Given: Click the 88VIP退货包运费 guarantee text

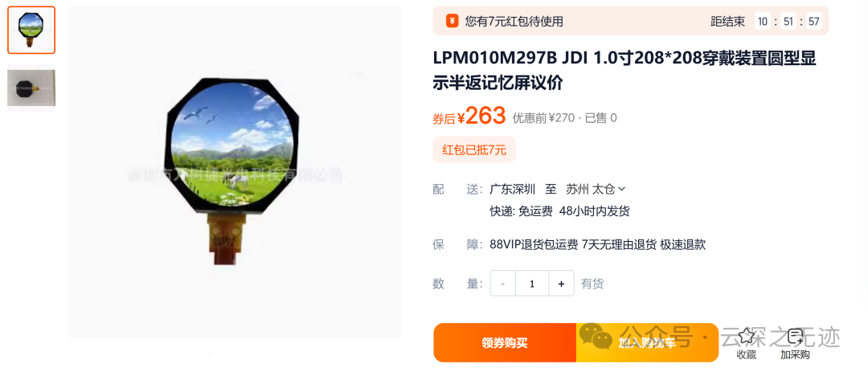Looking at the screenshot, I should [x=534, y=245].
